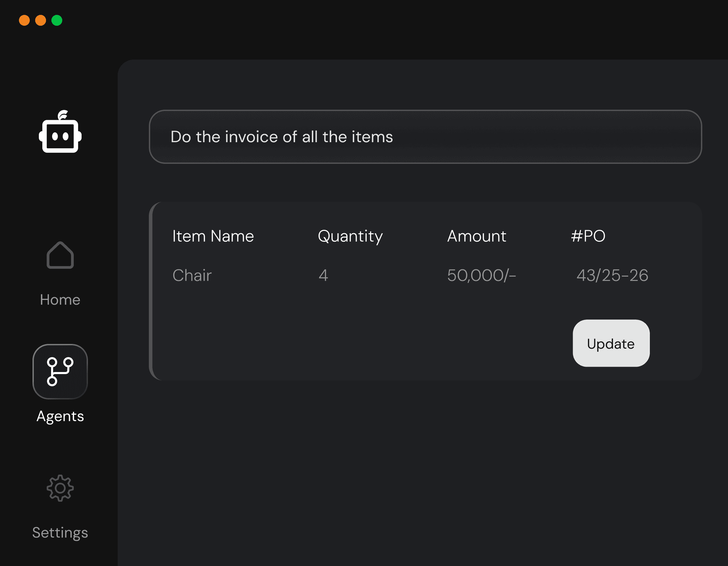Select the quantity value 4
This screenshot has height=566, width=728.
point(323,275)
